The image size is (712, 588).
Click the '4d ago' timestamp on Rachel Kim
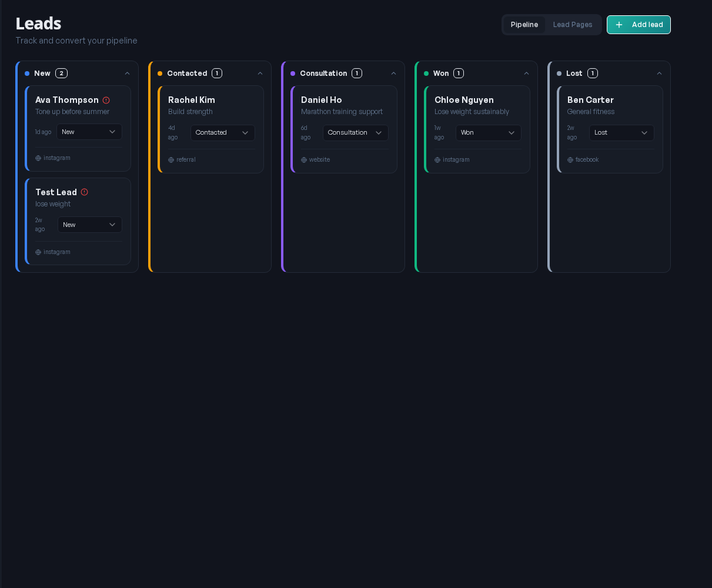click(173, 133)
